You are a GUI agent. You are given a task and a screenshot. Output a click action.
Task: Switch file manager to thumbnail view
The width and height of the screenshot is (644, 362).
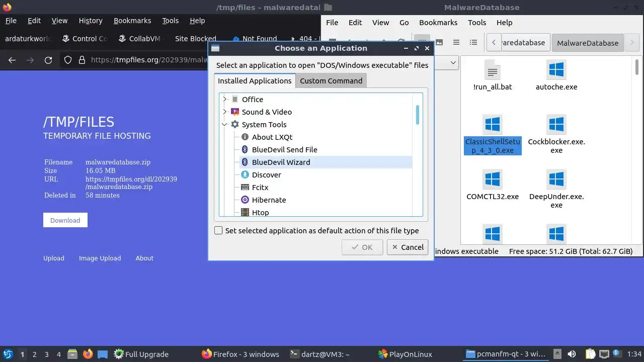[439, 42]
